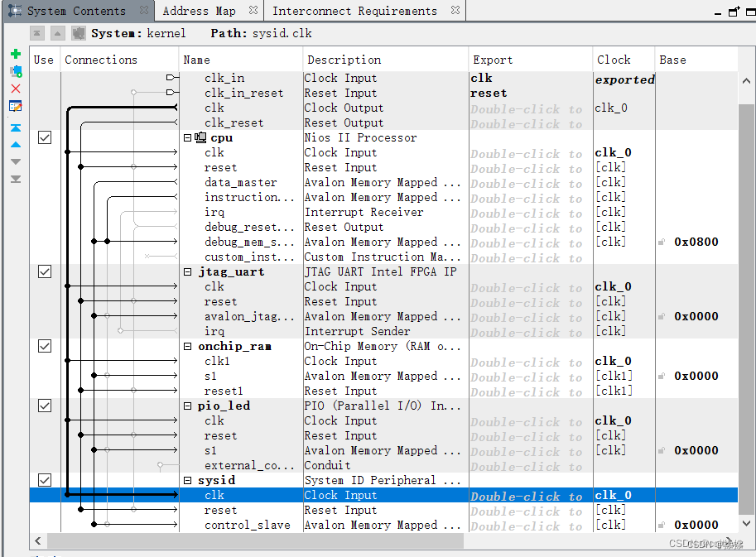Click the vertical scrollbar up arrow
This screenshot has height=557, width=756.
[x=746, y=81]
